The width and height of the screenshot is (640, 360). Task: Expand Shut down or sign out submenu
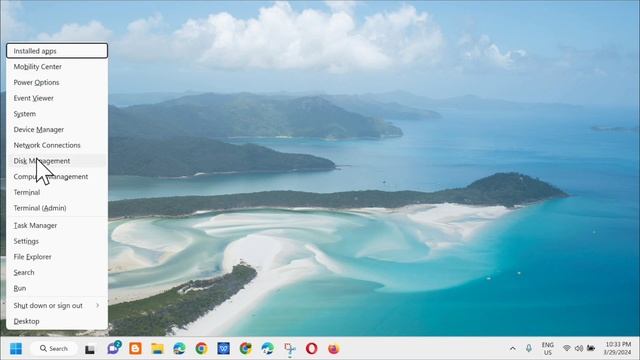pos(57,306)
